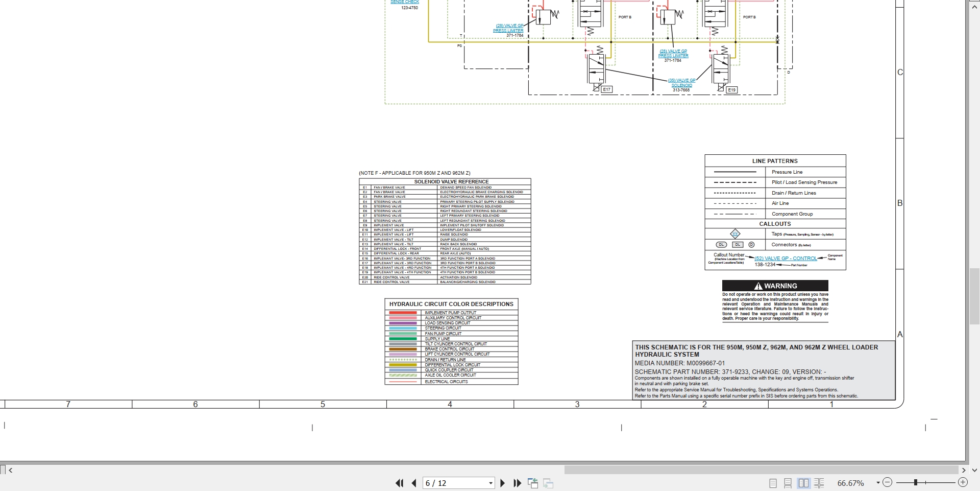980x491 pixels.
Task: Go to the previous page
Action: 414,483
